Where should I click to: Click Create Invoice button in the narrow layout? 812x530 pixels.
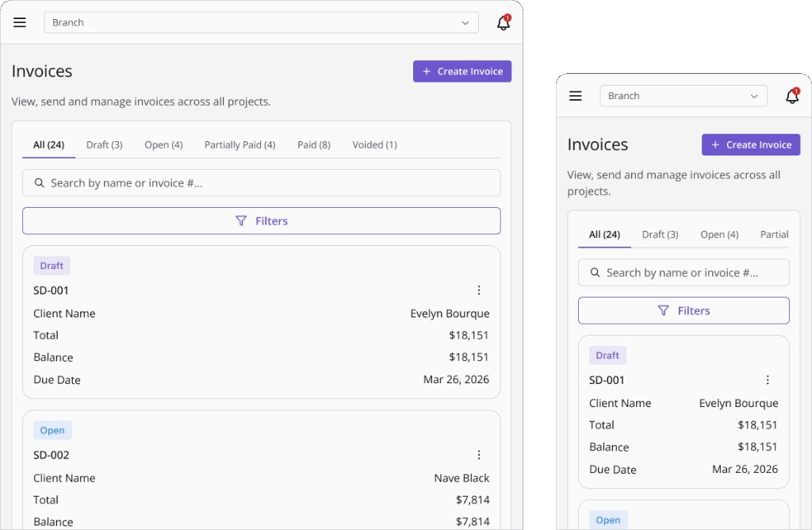pyautogui.click(x=751, y=144)
